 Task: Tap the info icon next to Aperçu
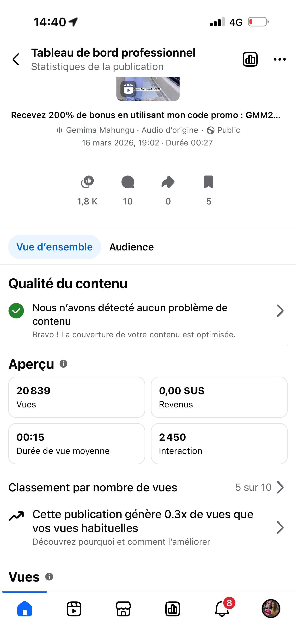click(x=63, y=364)
